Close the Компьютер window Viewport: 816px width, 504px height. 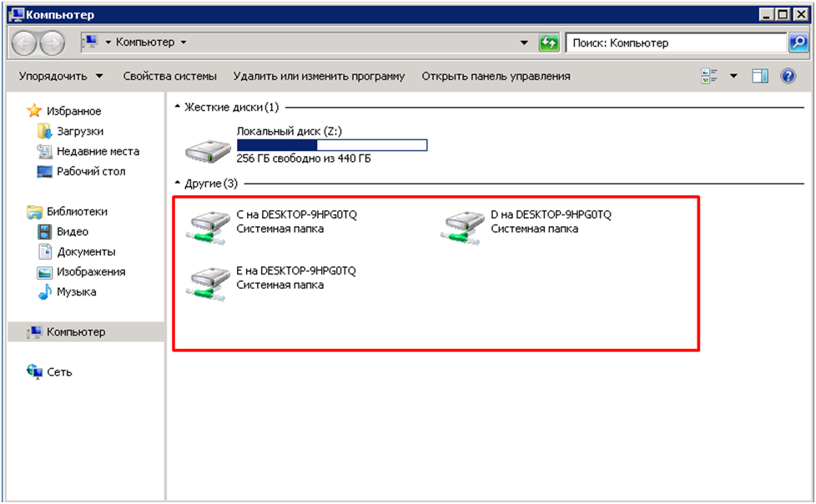tap(800, 14)
